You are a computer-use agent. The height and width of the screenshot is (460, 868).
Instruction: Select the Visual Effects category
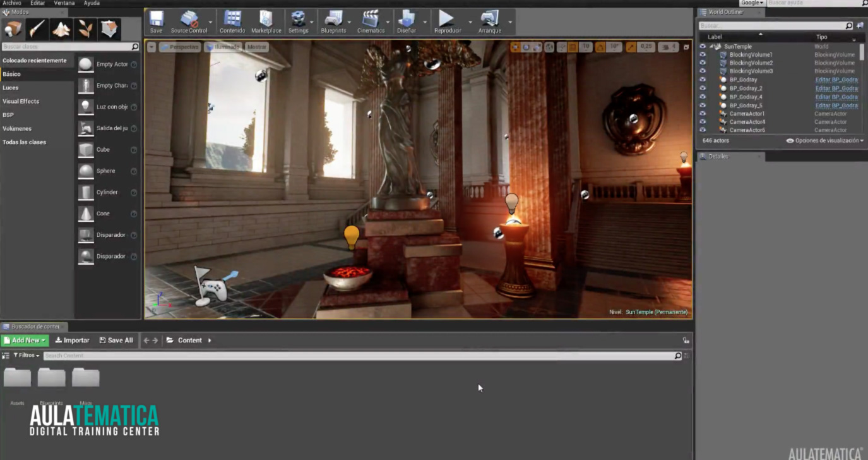pyautogui.click(x=21, y=101)
